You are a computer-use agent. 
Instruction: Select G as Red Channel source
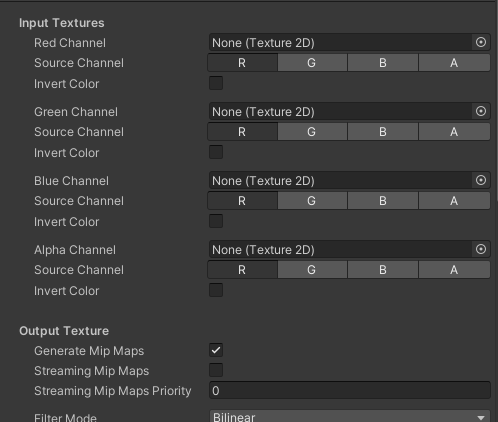[x=312, y=63]
